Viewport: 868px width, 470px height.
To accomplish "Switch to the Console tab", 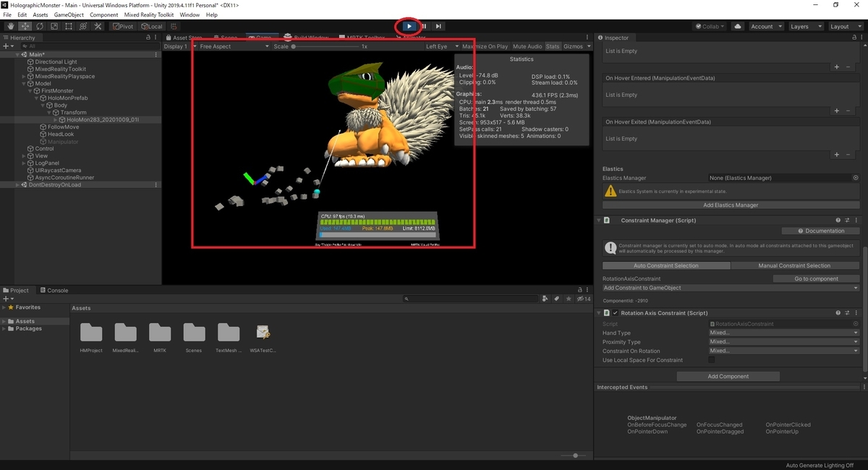I will [54, 290].
